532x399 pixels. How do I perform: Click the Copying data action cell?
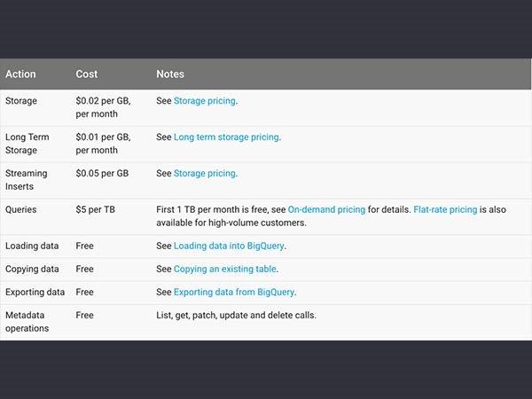(x=32, y=269)
